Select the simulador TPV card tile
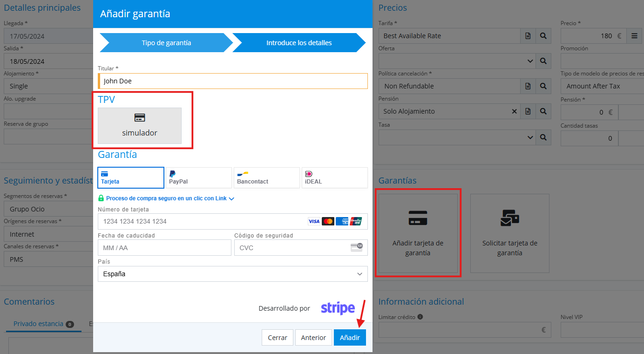644x354 pixels. click(139, 126)
